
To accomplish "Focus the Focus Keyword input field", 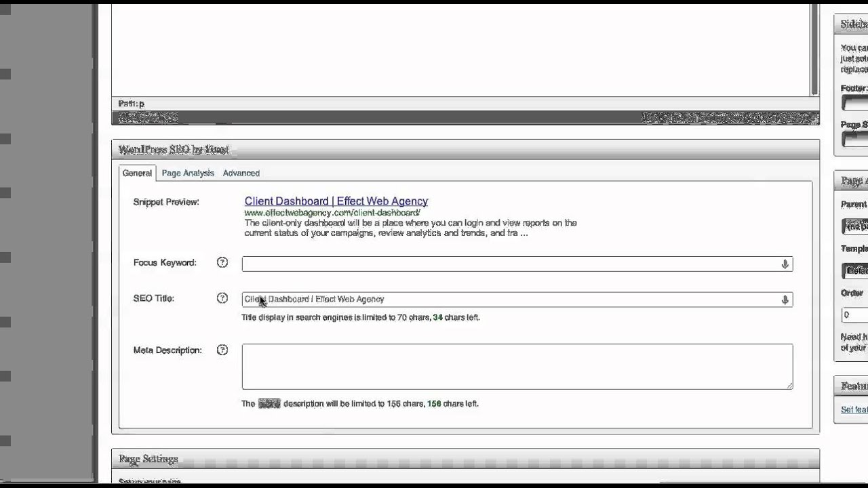I will pyautogui.click(x=517, y=264).
